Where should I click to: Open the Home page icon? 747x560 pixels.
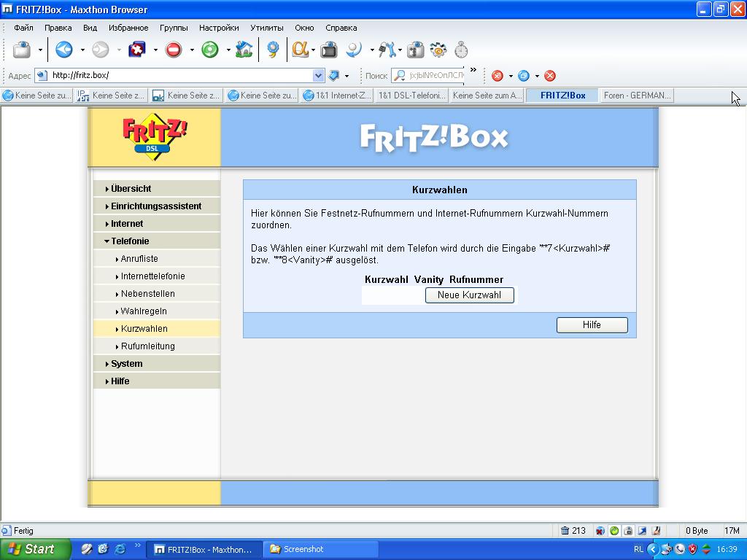pos(244,50)
